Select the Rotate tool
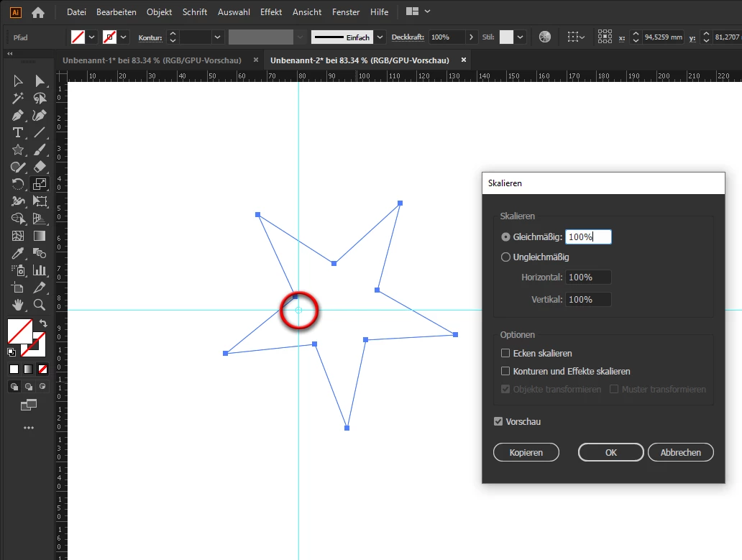This screenshot has height=560, width=742. tap(18, 184)
